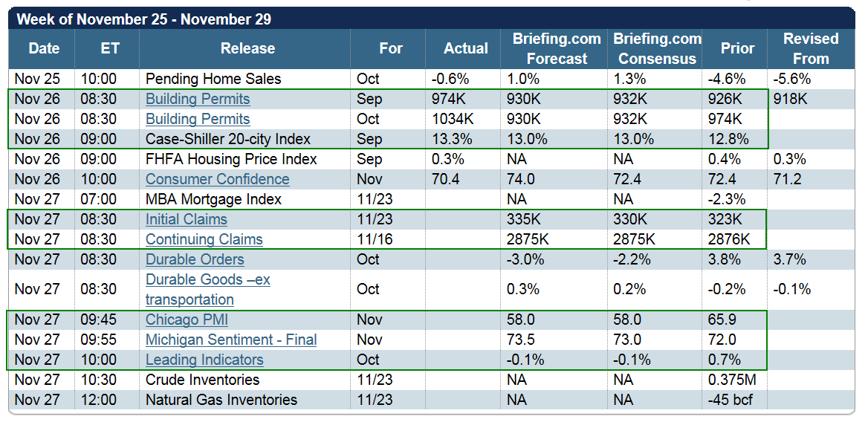Open Michigan Sentiment - Final link
The height and width of the screenshot is (425, 868).
point(231,340)
